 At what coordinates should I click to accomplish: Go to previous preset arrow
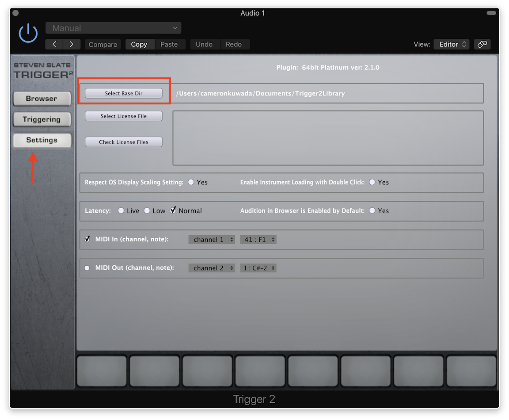click(54, 44)
